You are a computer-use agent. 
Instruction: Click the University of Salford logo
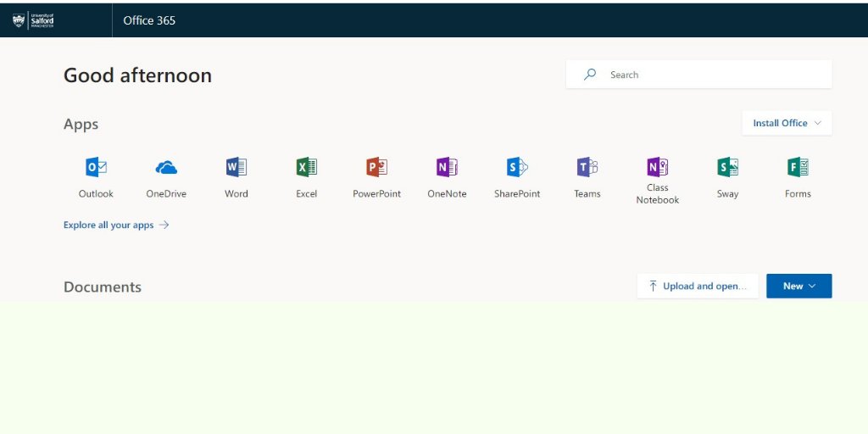click(33, 20)
